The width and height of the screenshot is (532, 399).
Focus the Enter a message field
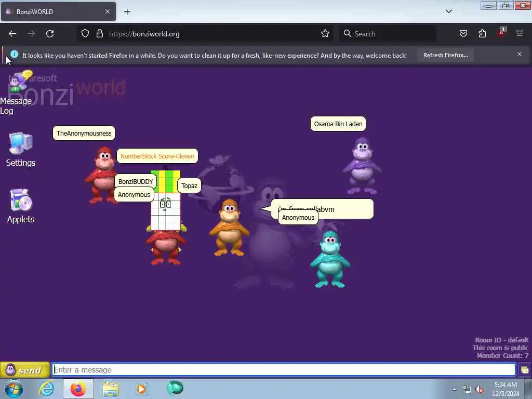(284, 369)
